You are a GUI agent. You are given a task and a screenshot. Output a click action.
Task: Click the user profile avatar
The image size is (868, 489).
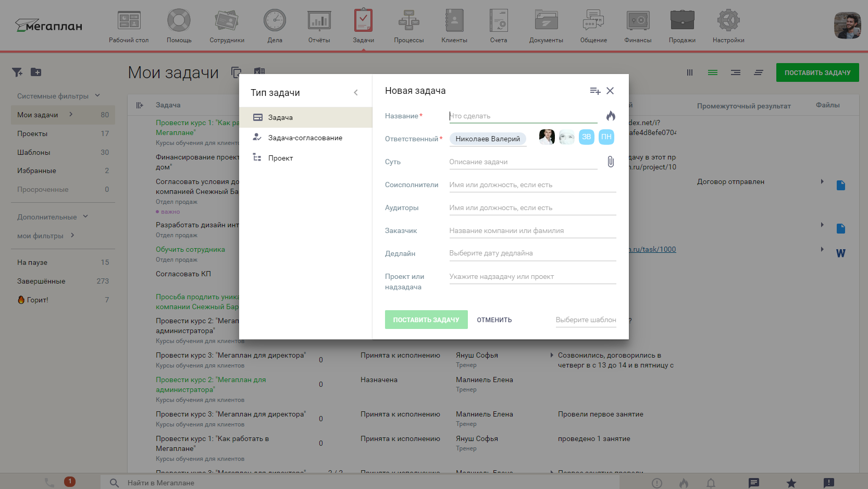tap(847, 26)
